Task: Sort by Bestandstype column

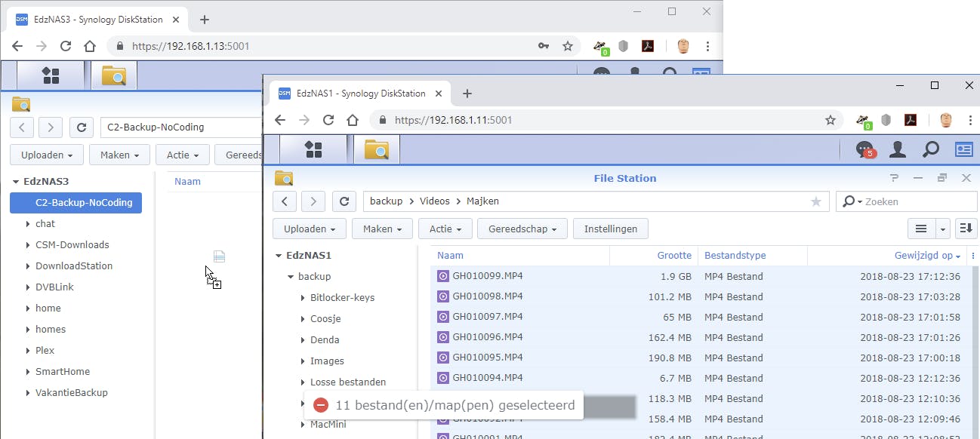Action: pyautogui.click(x=753, y=256)
